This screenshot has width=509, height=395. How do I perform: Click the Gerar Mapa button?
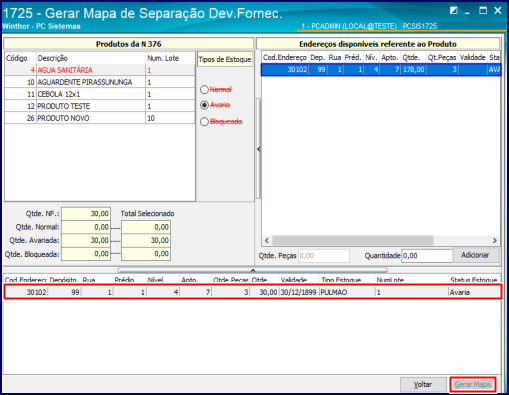point(473,385)
